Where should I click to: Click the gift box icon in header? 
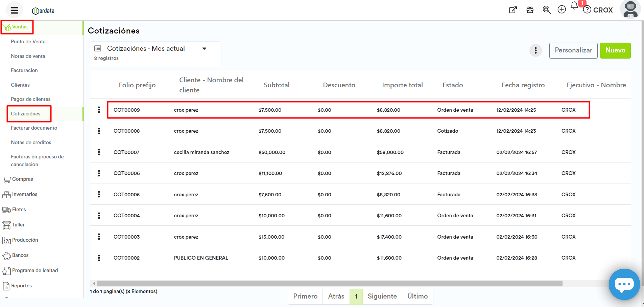pyautogui.click(x=530, y=10)
